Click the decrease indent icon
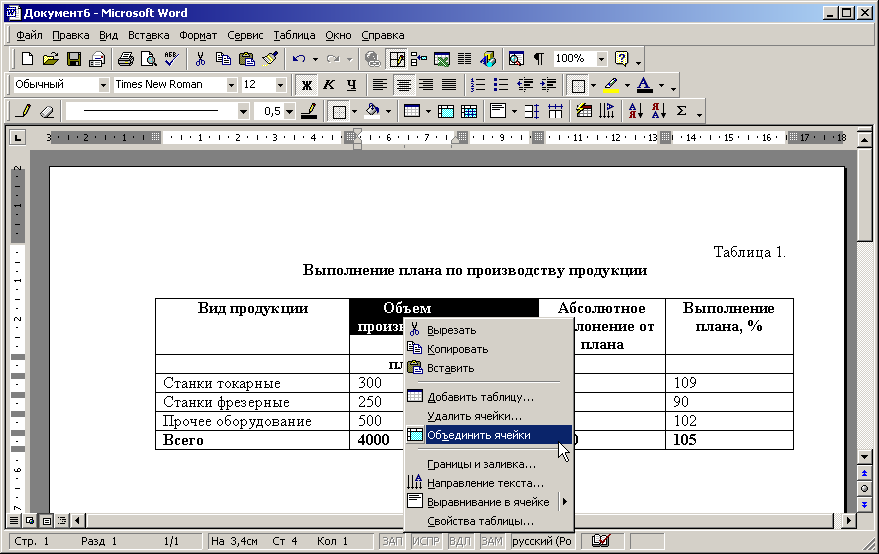The height and width of the screenshot is (554, 879). click(525, 85)
